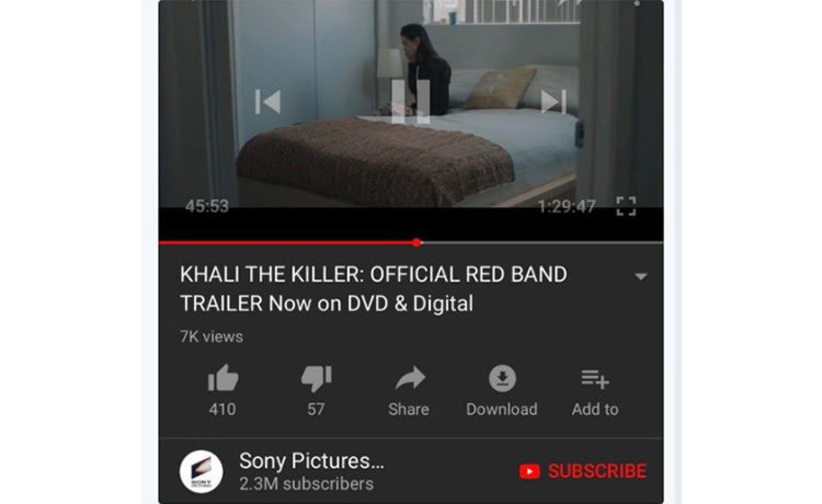Open Sony Pictures channel avatar
This screenshot has width=822, height=504.
(x=201, y=471)
